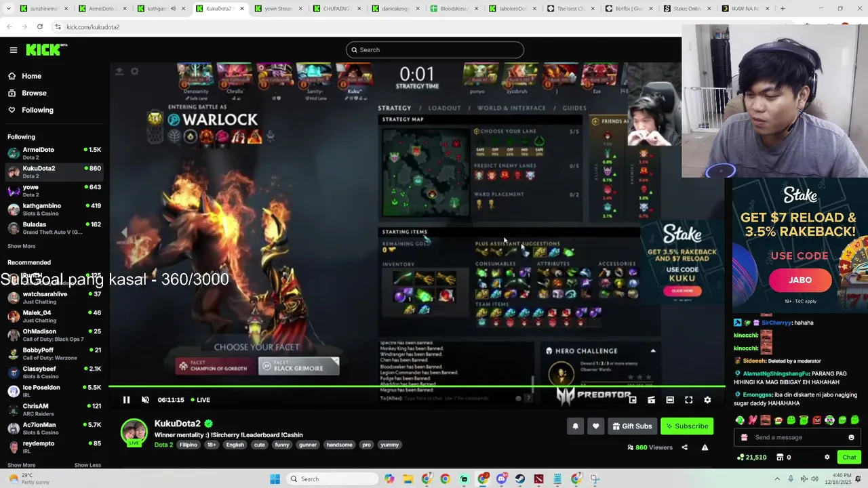Click the English tag

click(235, 445)
